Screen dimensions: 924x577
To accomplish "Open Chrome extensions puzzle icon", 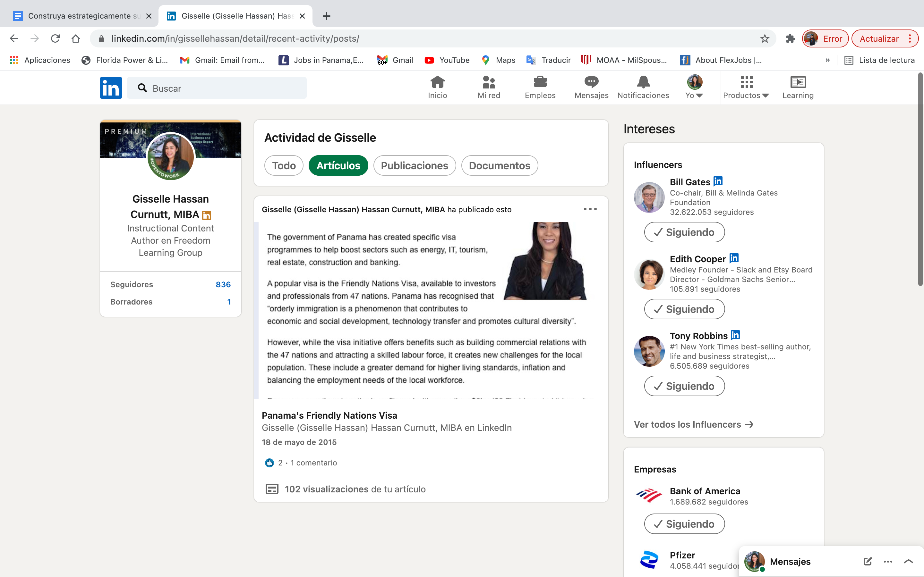I will coord(790,38).
